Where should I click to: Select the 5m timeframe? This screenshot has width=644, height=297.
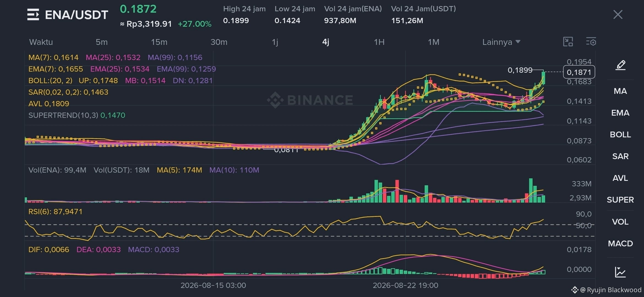pos(102,42)
